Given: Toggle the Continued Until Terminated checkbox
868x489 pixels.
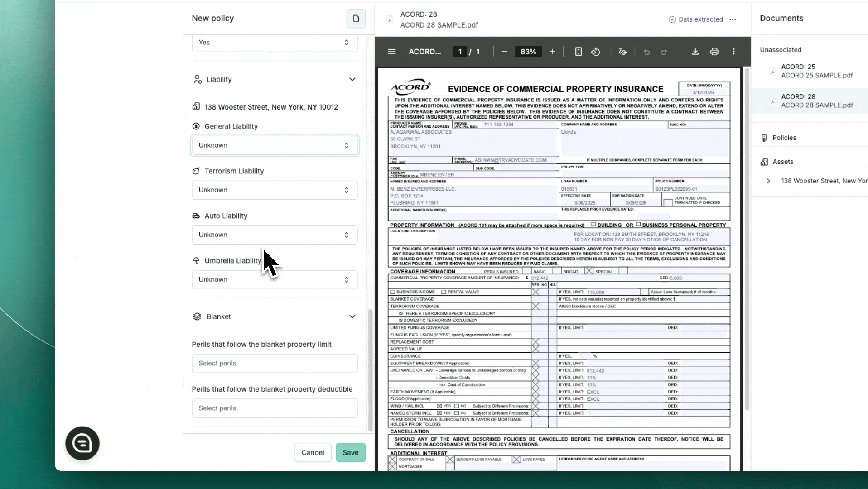Looking at the screenshot, I should 667,202.
